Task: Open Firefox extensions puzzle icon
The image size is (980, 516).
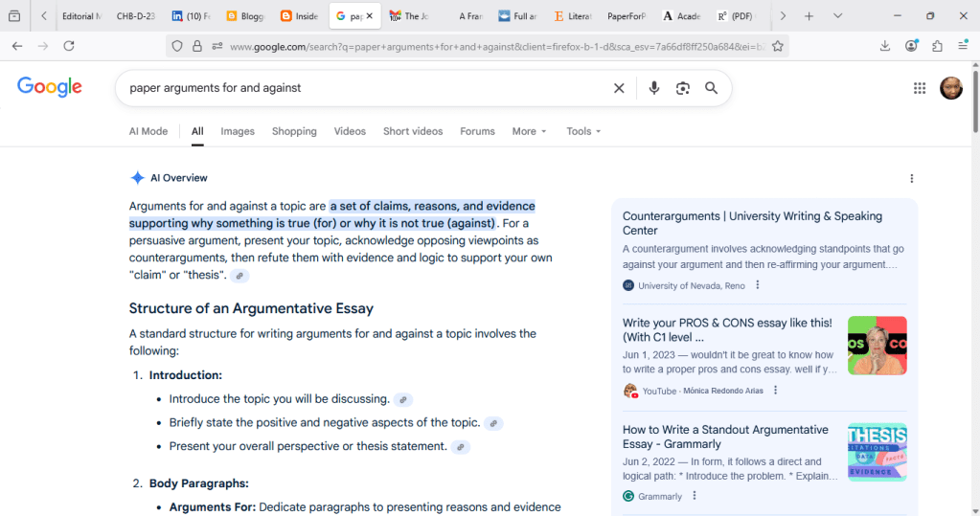Action: (x=937, y=46)
